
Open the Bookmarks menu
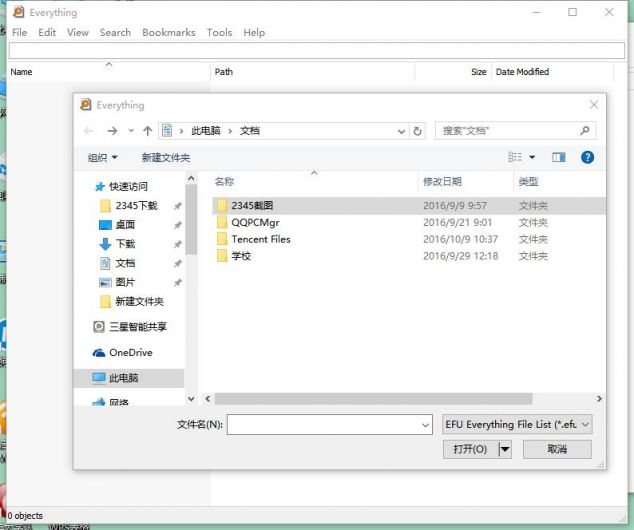[169, 32]
